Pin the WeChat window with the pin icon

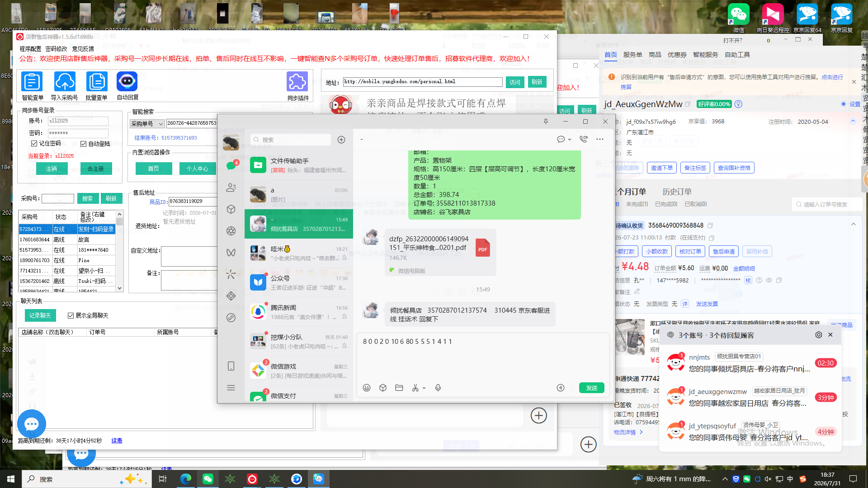546,122
